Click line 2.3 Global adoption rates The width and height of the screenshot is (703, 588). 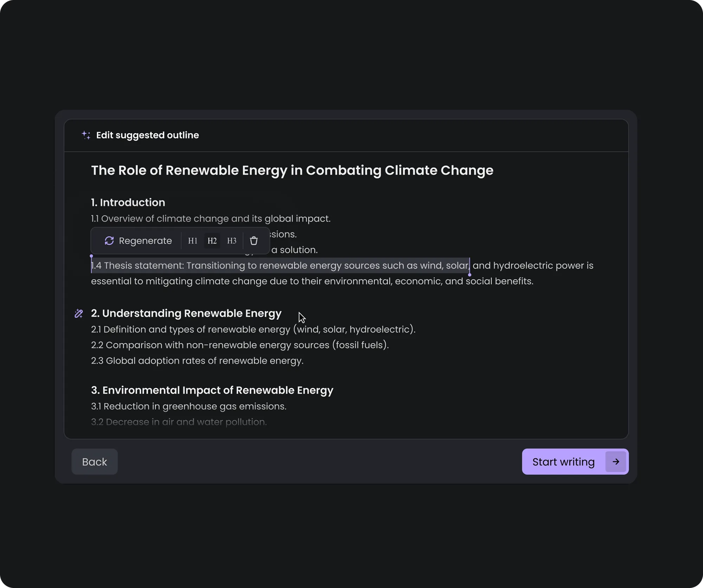point(197,361)
